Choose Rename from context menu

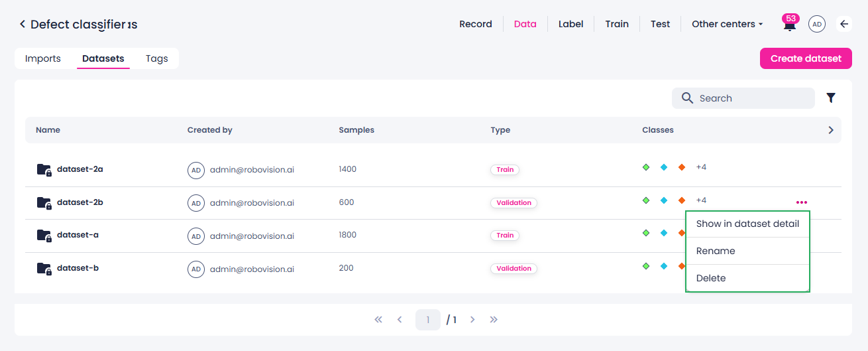coord(747,251)
